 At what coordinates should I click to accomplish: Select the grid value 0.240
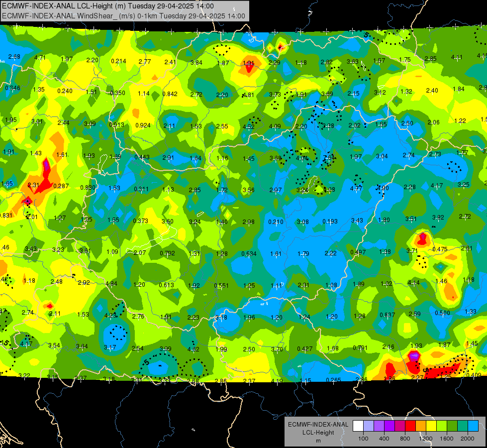pyautogui.click(x=65, y=91)
